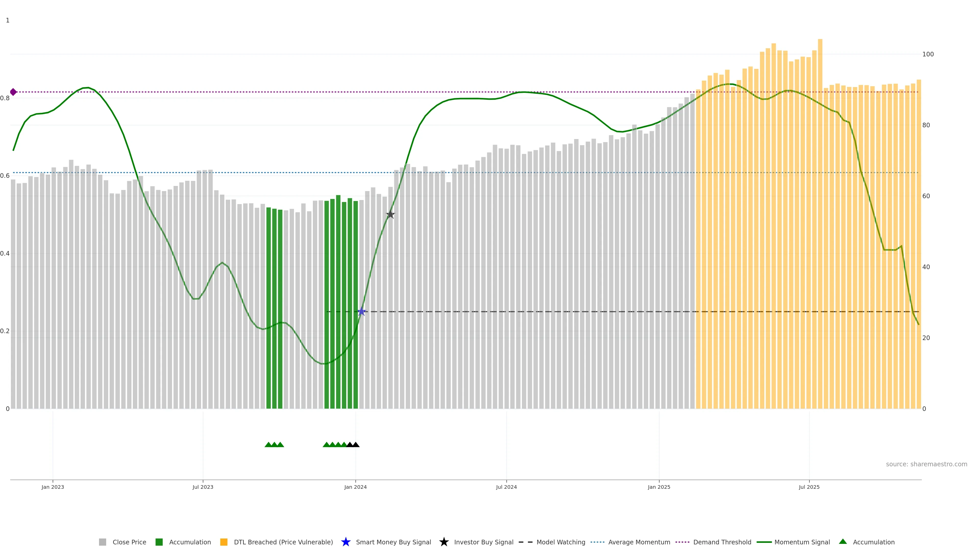Click the leftmost green accumulation triangle below chart

coord(268,445)
